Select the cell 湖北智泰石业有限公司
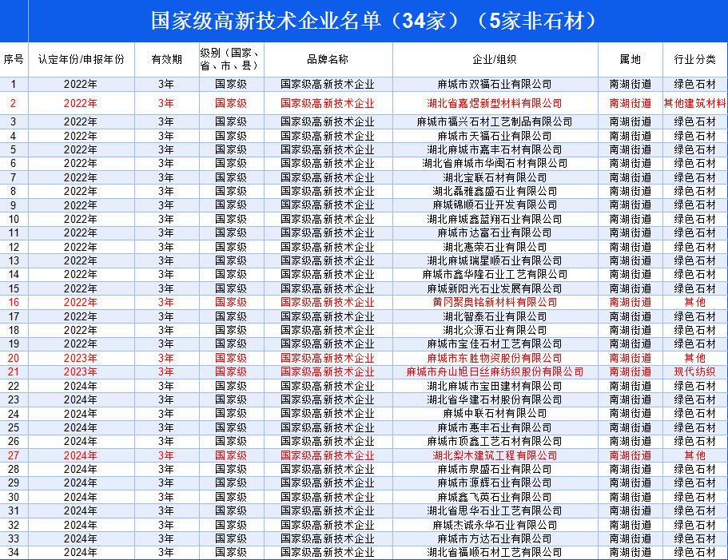Image resolution: width=728 pixels, height=560 pixels. click(x=495, y=317)
